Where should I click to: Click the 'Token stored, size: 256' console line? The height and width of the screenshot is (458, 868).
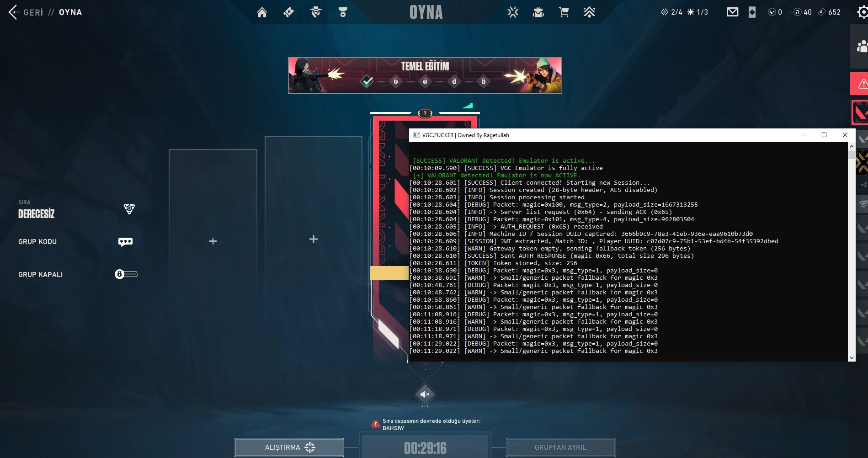click(493, 263)
